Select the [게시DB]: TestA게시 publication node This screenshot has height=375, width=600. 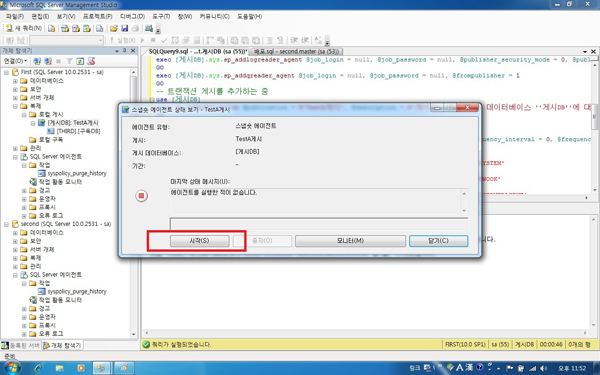point(73,123)
